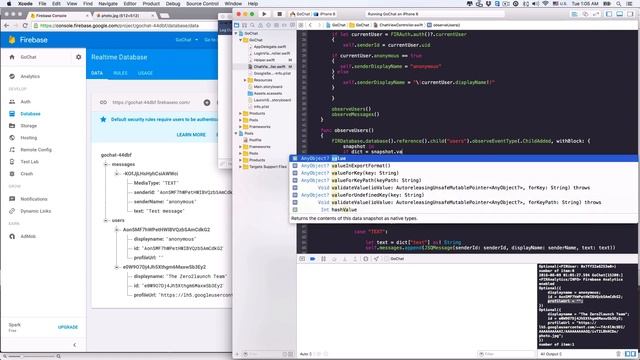Hide the debug area with the bar's toggle
Image resolution: width=640 pixels, height=360 pixels.
(x=302, y=259)
